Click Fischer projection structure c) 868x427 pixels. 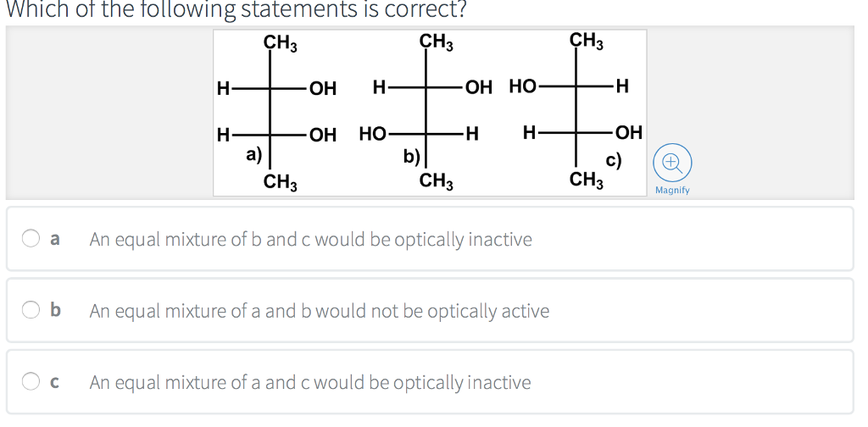tap(578, 110)
